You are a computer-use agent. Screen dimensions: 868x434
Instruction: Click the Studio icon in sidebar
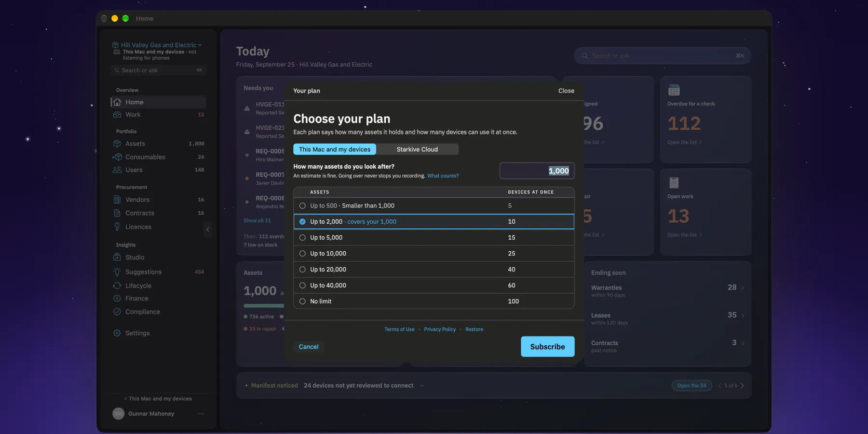[x=117, y=258]
